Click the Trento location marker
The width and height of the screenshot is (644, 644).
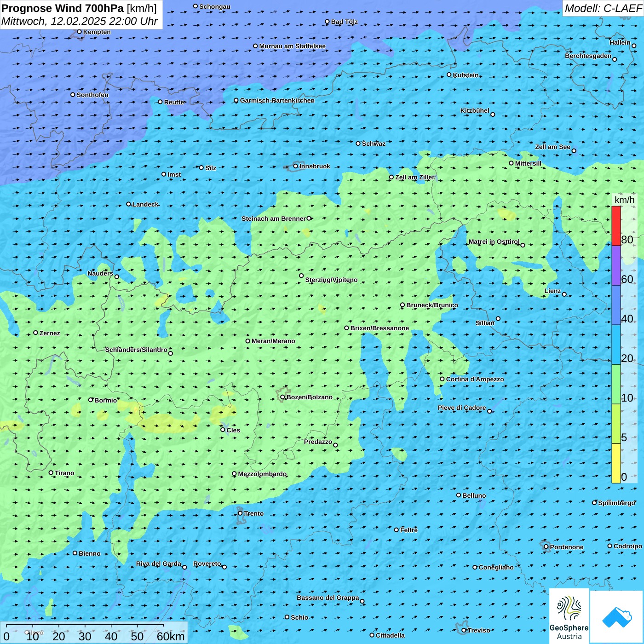(x=240, y=513)
